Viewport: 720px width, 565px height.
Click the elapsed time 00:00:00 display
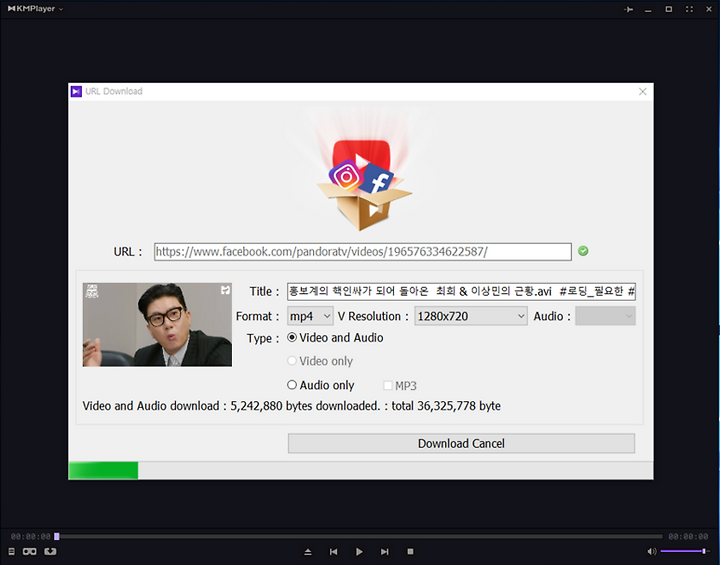(31, 537)
